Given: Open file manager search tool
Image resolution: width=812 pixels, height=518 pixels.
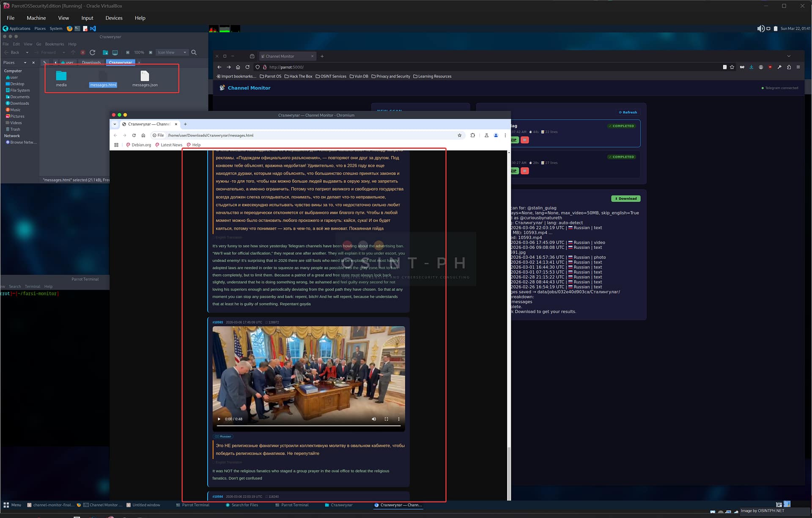Looking at the screenshot, I should (194, 52).
